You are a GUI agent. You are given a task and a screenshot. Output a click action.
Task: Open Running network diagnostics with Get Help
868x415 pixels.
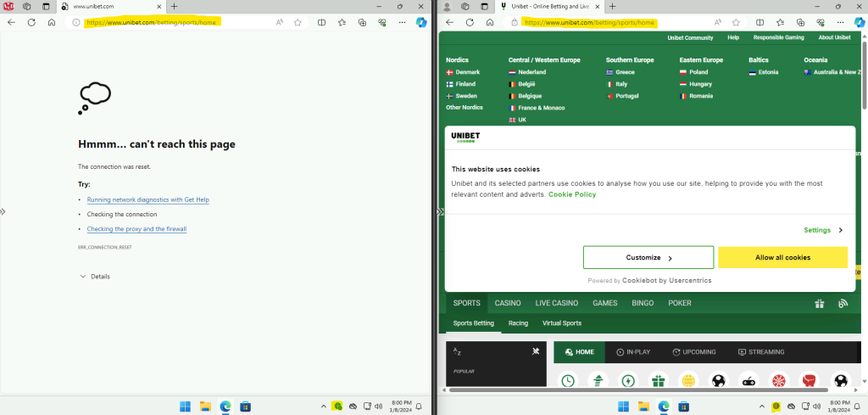point(147,199)
